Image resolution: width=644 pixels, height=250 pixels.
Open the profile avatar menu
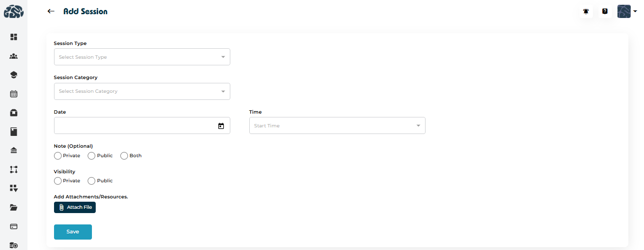click(626, 11)
